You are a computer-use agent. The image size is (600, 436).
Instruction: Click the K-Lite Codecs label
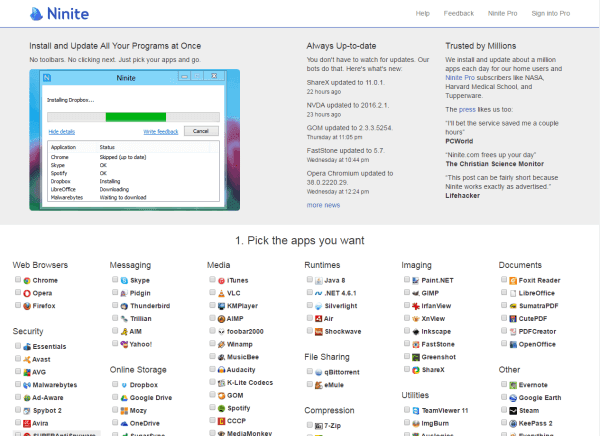click(250, 383)
